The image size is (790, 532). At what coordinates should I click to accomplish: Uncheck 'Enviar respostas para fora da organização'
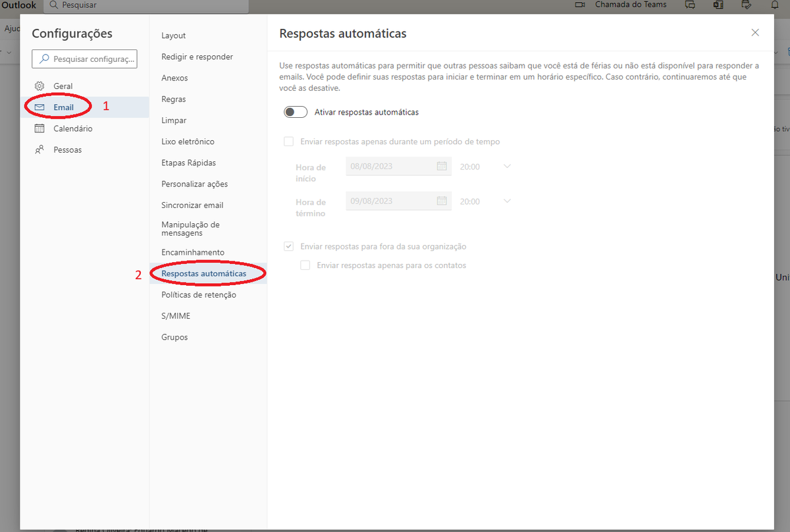[288, 246]
